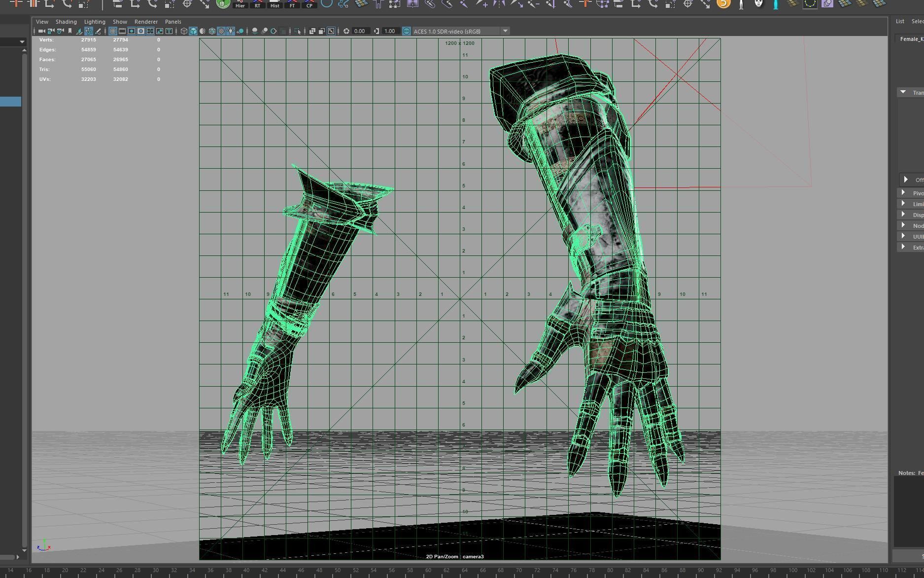Click the Exposure reset icon
The height and width of the screenshot is (578, 924).
click(x=346, y=31)
